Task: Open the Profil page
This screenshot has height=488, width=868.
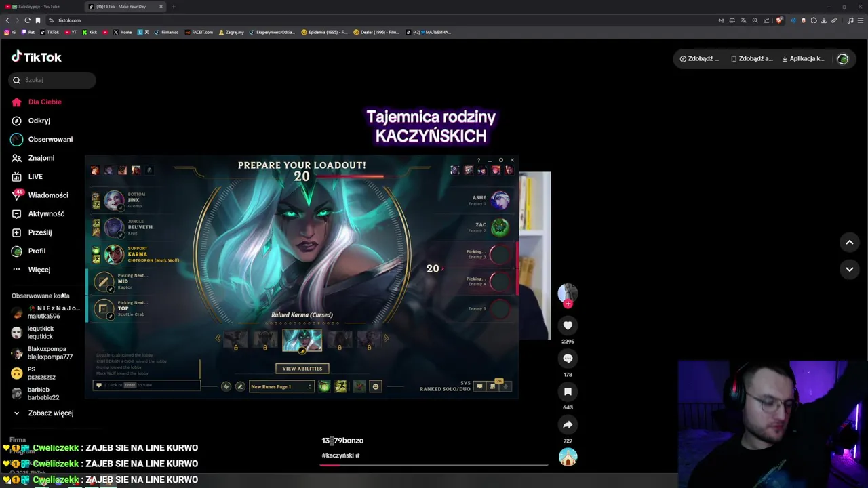Action: coord(28,251)
